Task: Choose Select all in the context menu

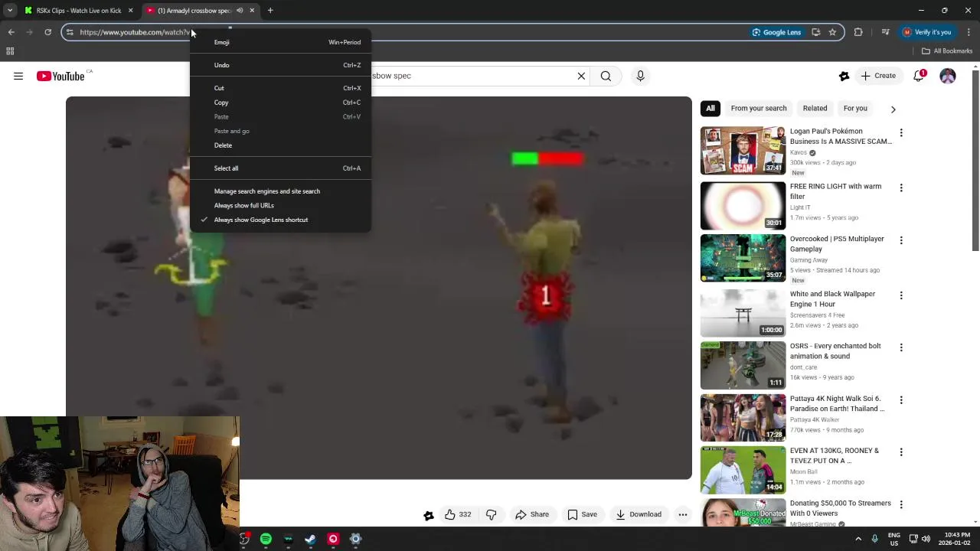Action: (x=280, y=168)
